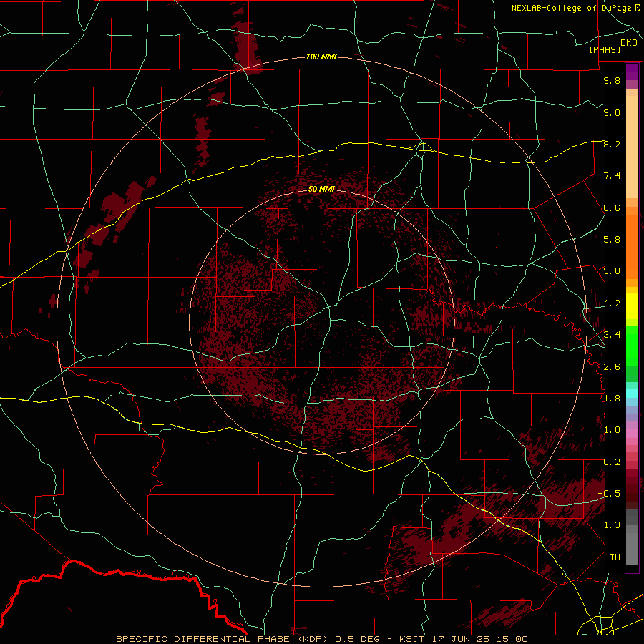Click the 5.0 scale value

coord(612,271)
